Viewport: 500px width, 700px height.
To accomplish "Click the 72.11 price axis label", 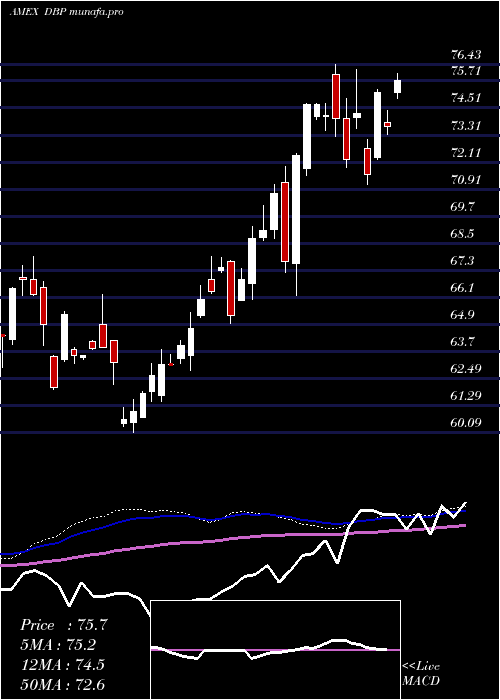I will 466,153.
